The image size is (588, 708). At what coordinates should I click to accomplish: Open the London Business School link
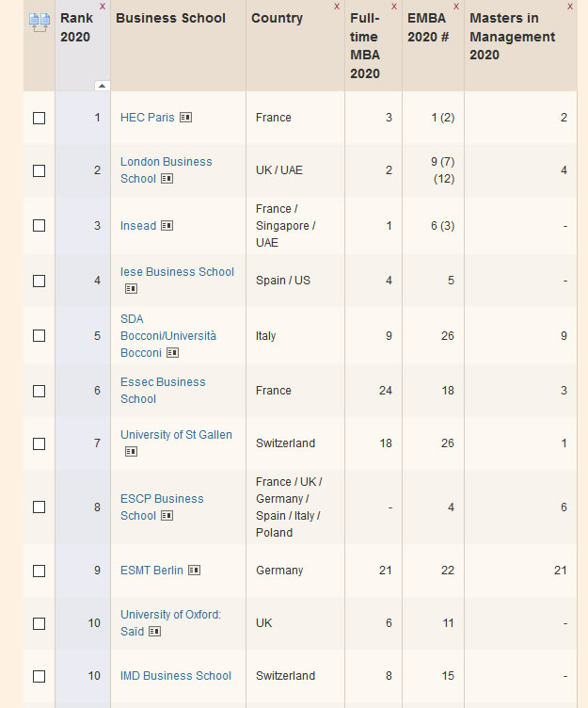tap(167, 170)
